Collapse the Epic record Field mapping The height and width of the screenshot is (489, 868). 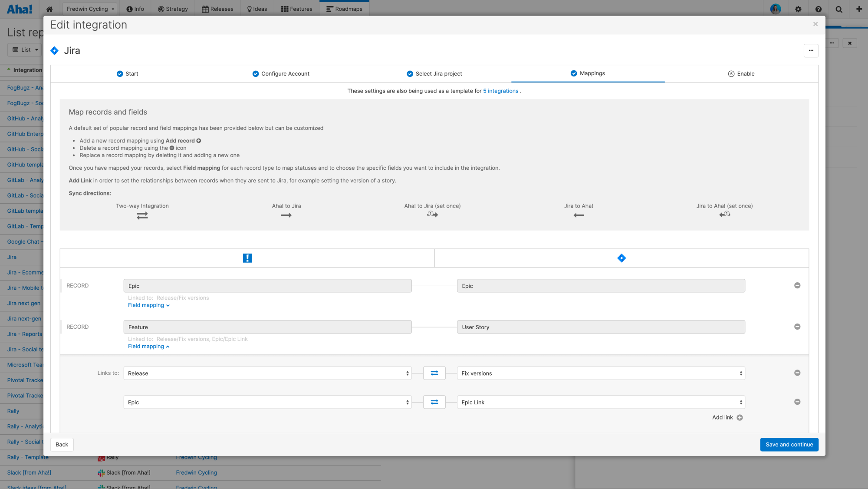tap(148, 305)
